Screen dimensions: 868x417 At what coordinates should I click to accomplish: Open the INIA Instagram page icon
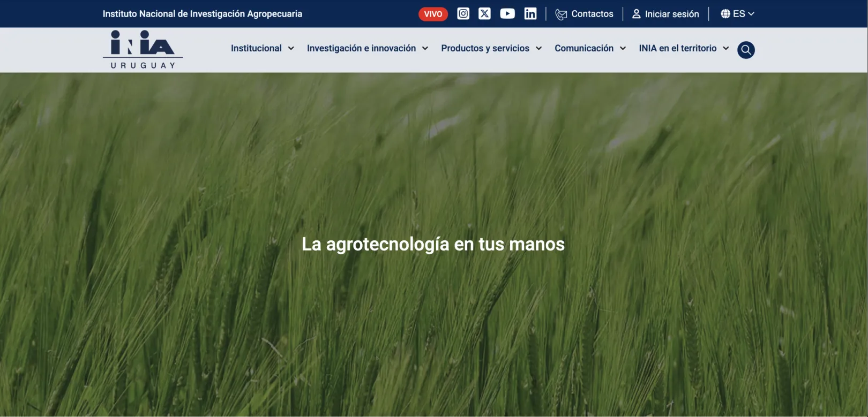pos(463,14)
